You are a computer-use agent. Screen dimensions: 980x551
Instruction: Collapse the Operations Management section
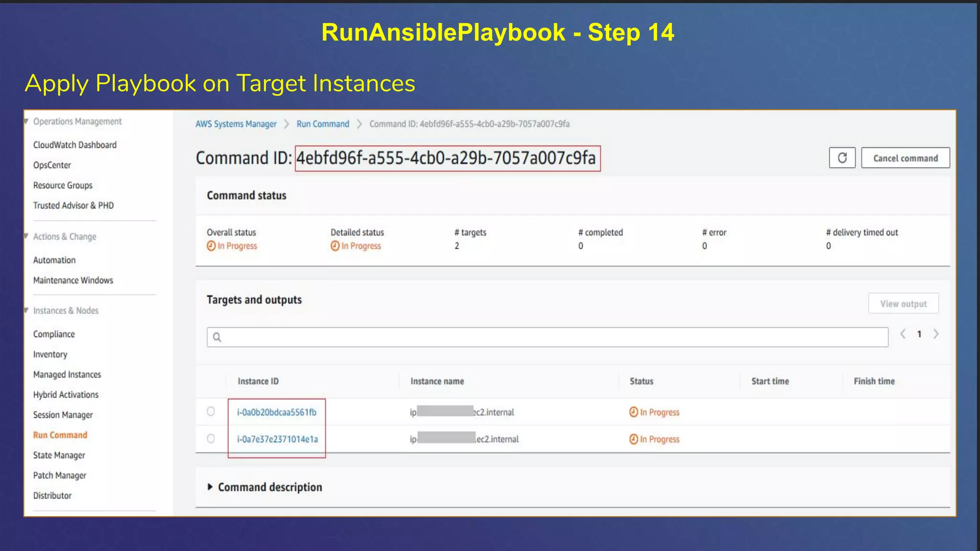click(x=26, y=121)
